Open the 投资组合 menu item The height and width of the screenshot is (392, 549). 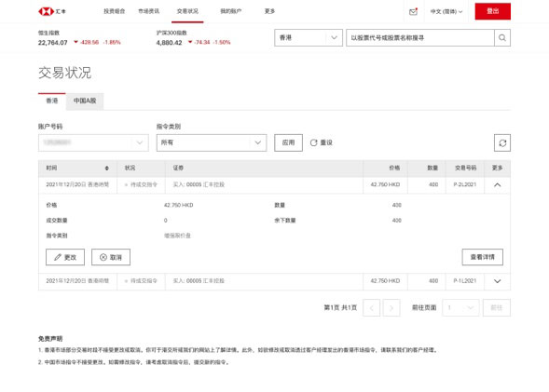pos(114,11)
